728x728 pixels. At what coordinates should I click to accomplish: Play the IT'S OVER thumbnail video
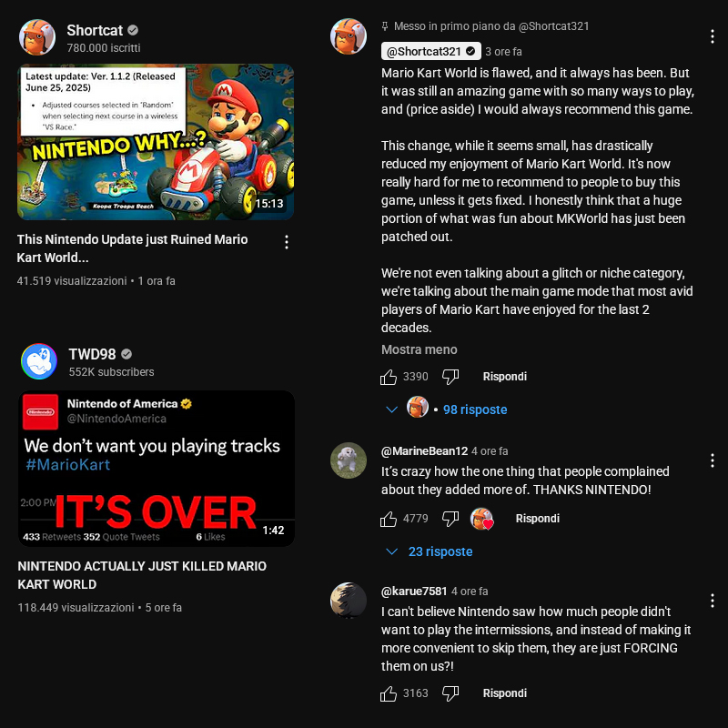[157, 469]
